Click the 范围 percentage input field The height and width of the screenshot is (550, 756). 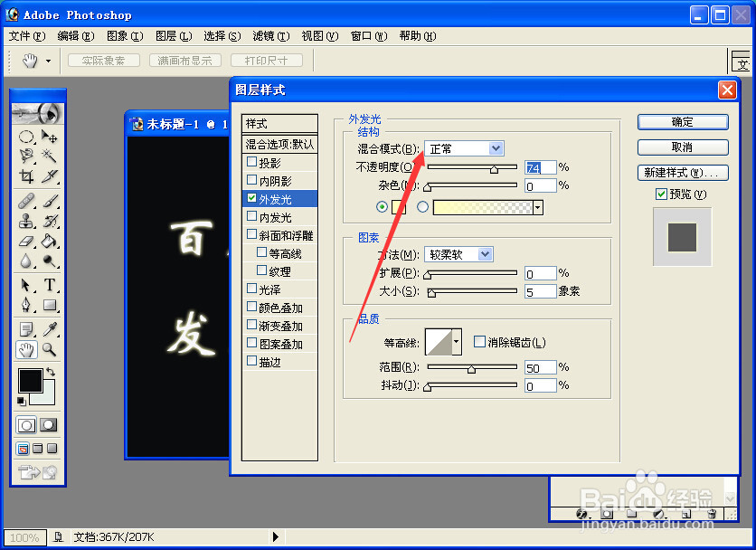click(x=540, y=367)
